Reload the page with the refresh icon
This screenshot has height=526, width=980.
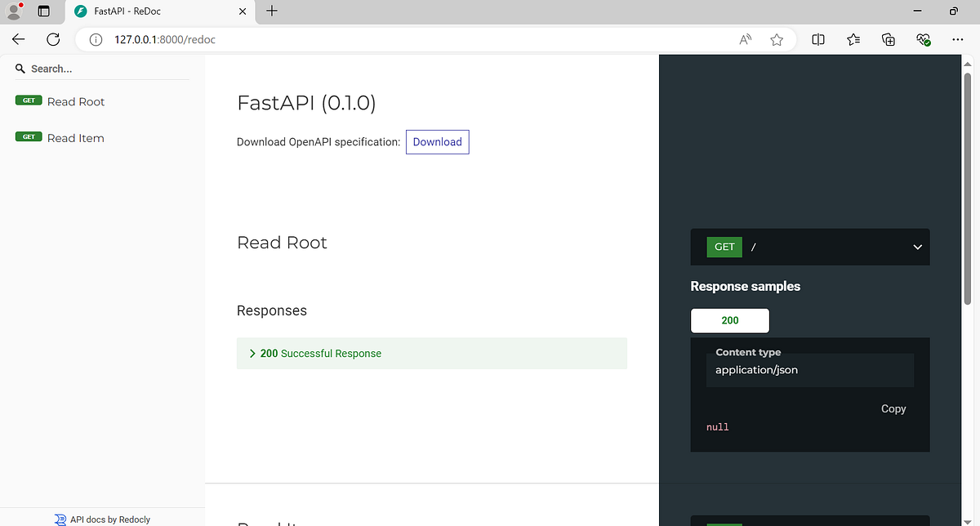tap(53, 38)
